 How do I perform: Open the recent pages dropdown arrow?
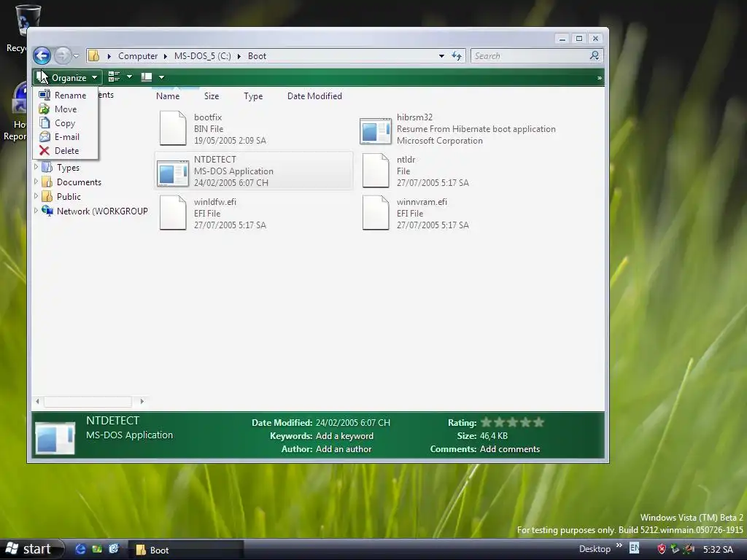(x=76, y=56)
